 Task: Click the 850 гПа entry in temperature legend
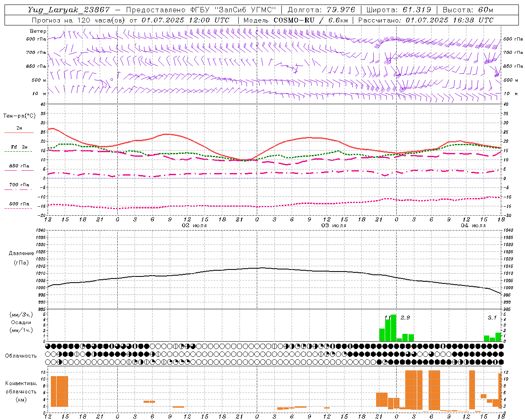[19, 166]
